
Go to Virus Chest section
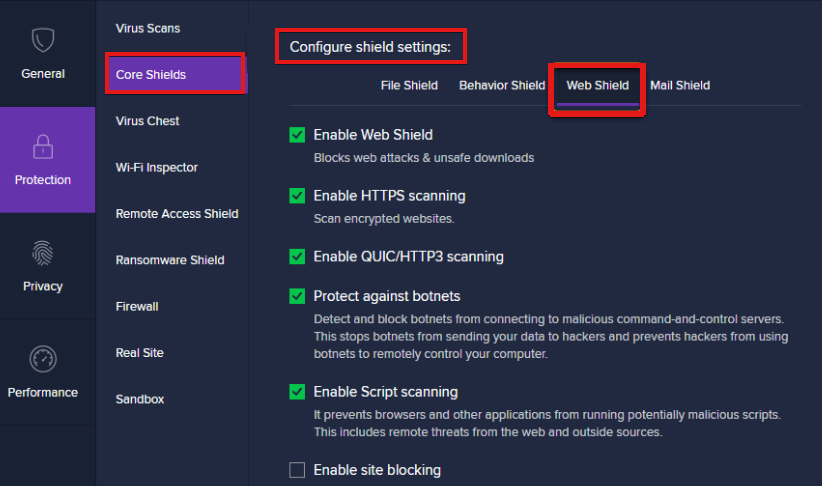[148, 121]
